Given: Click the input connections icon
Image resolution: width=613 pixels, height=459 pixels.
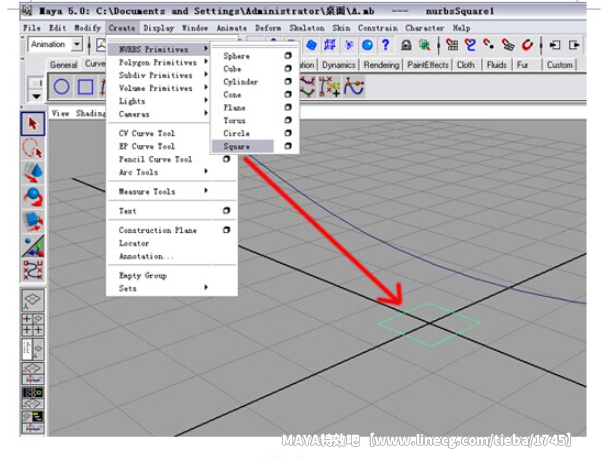Looking at the screenshot, I should click(x=555, y=45).
